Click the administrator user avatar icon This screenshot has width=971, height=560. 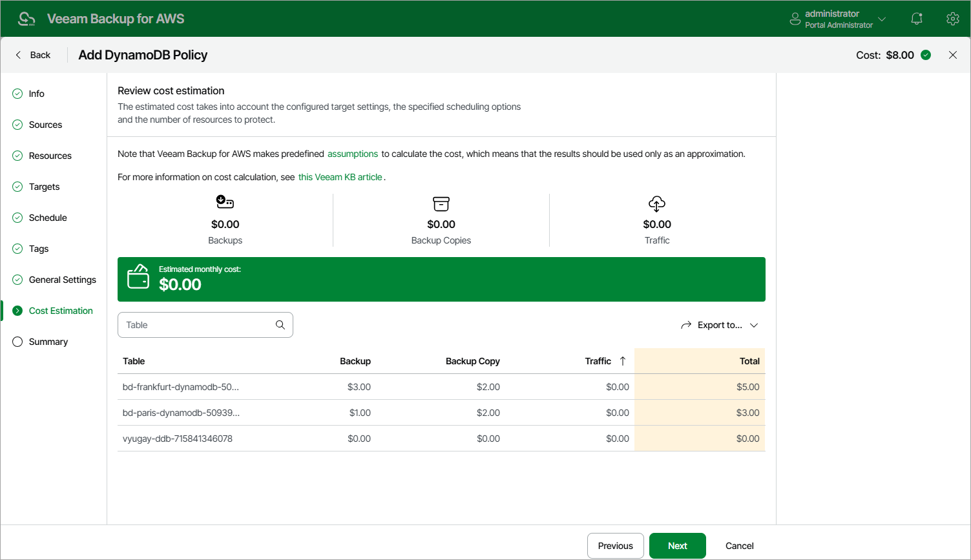coord(795,19)
